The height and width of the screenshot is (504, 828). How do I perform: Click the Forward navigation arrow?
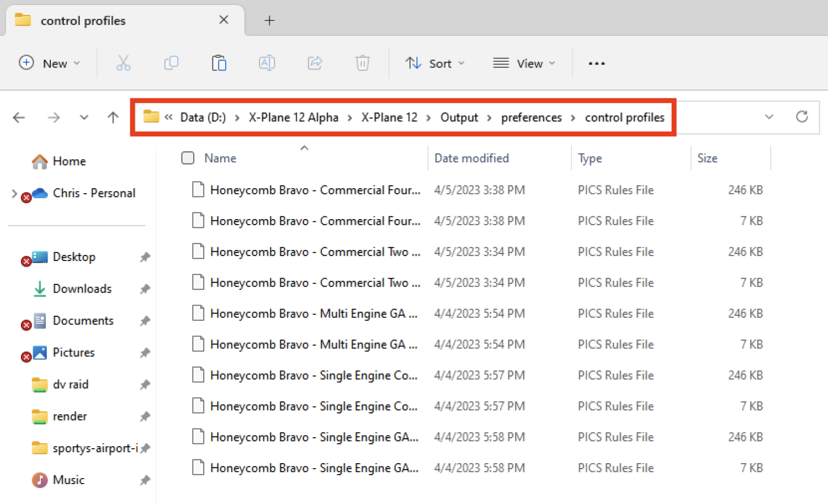coord(54,117)
